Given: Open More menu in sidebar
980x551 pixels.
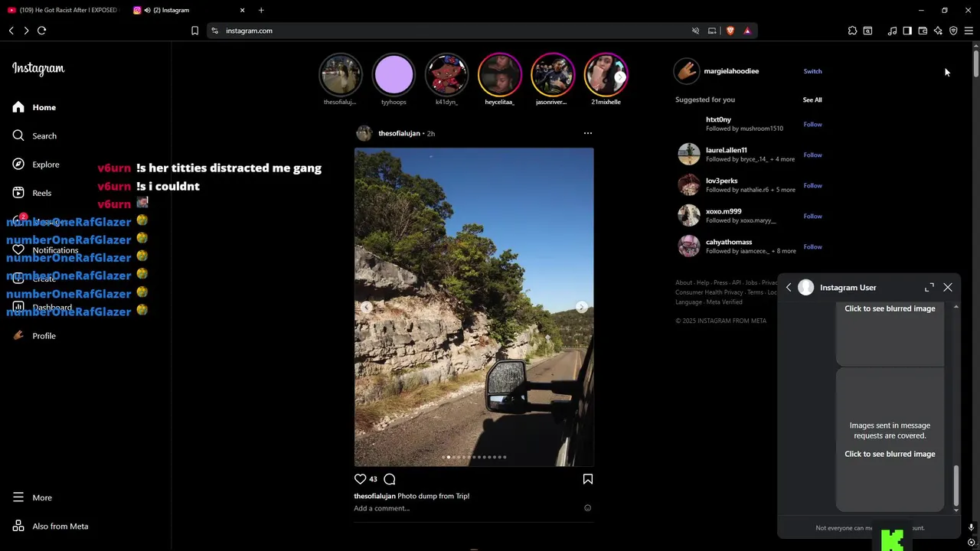Looking at the screenshot, I should tap(32, 497).
